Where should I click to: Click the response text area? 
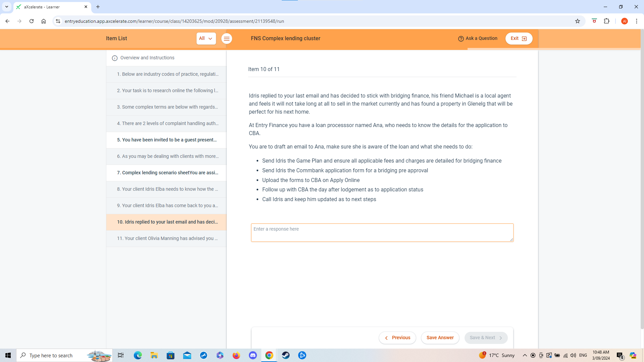click(382, 233)
